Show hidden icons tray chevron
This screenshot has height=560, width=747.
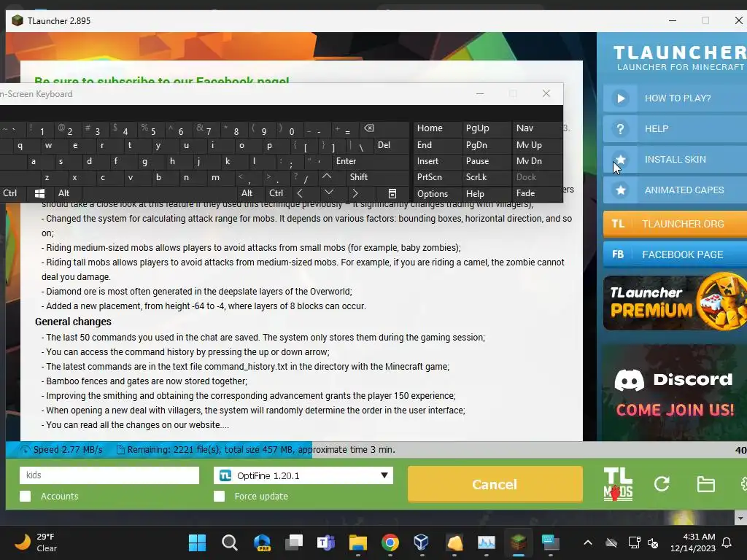(x=588, y=542)
